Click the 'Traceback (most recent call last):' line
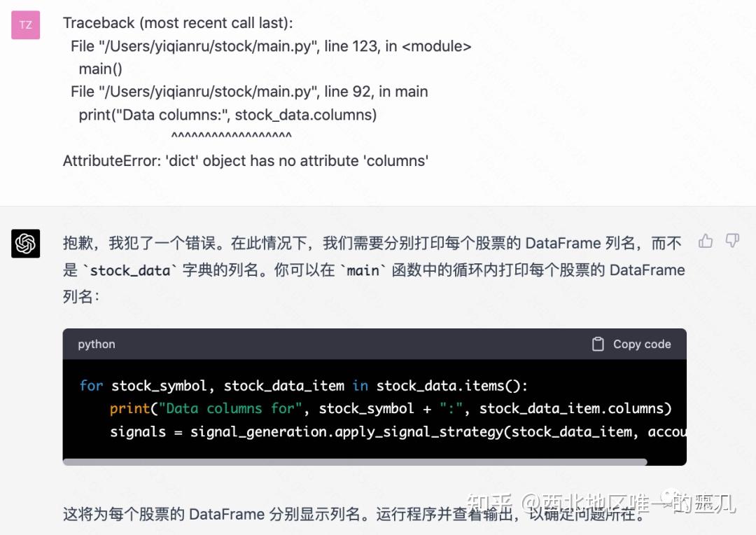Viewport: 756px width, 535px height. [x=178, y=22]
